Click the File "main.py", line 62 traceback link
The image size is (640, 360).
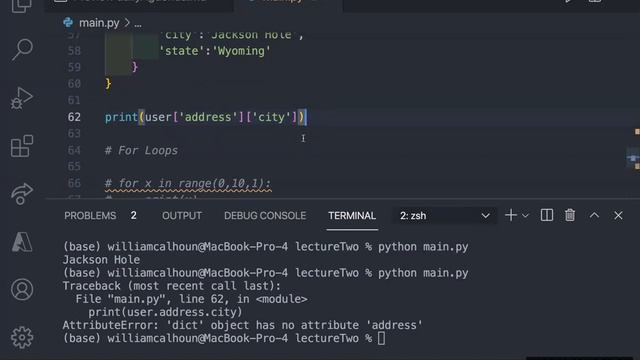click(191, 299)
